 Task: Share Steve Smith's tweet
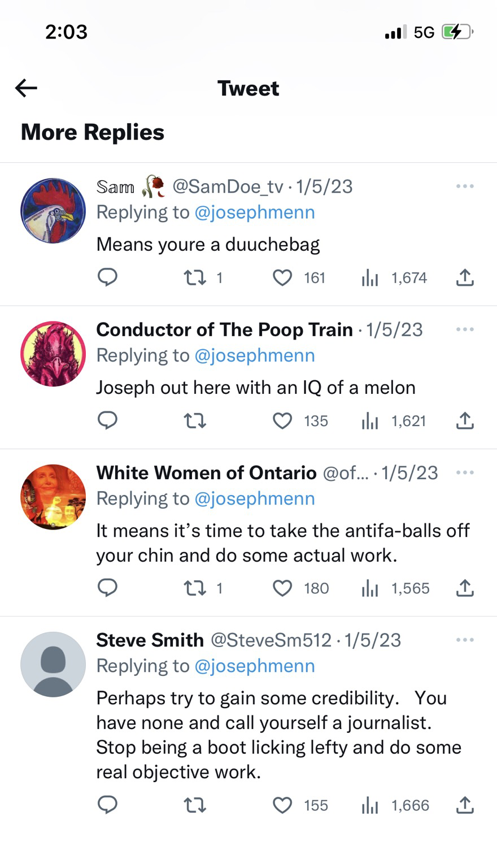click(464, 805)
